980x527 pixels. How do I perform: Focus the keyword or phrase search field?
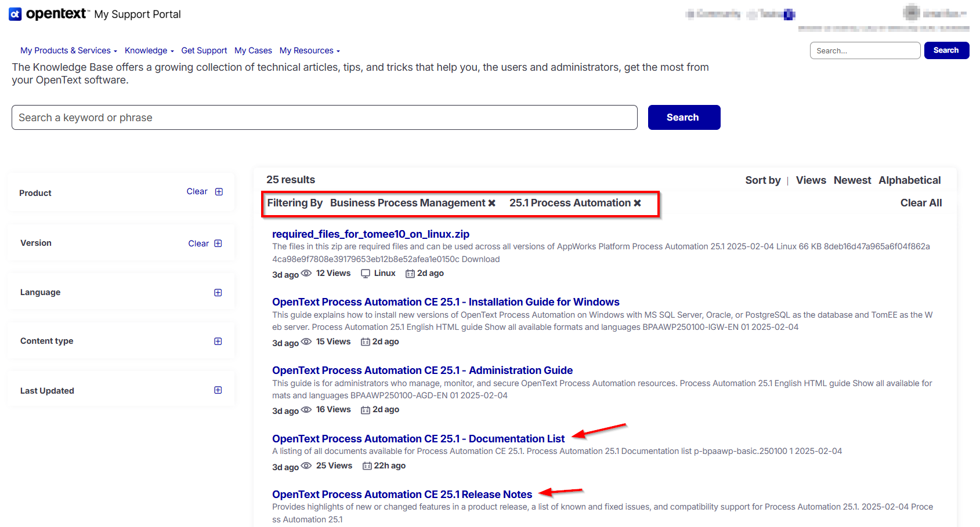click(324, 118)
